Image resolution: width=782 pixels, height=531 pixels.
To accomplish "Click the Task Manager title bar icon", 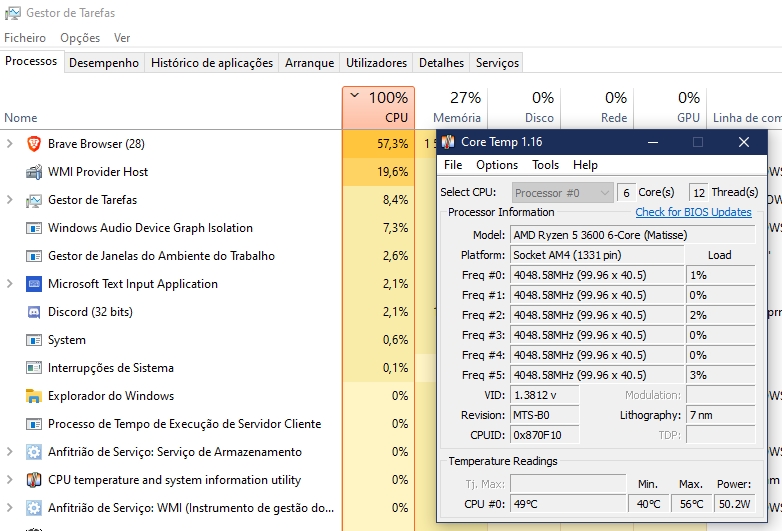I will pos(12,13).
